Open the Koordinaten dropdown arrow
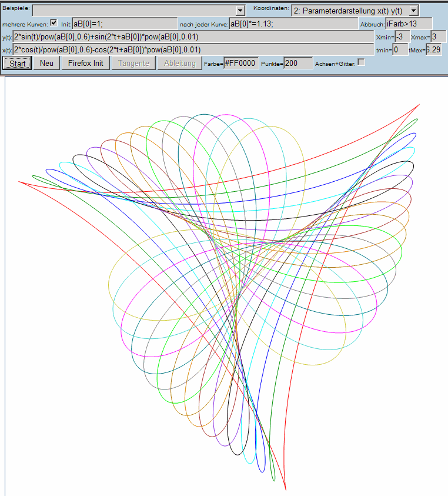 pyautogui.click(x=413, y=11)
